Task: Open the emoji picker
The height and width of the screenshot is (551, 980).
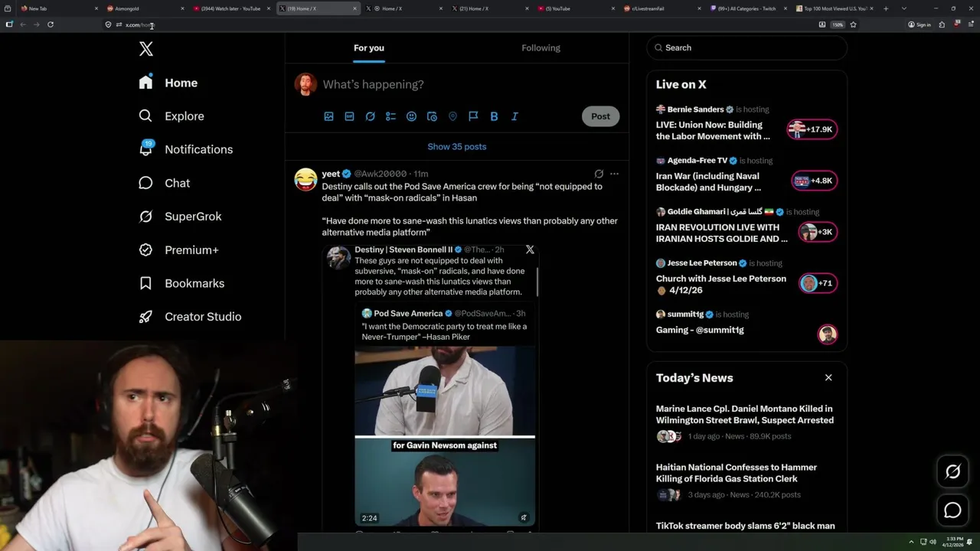Action: (x=411, y=116)
